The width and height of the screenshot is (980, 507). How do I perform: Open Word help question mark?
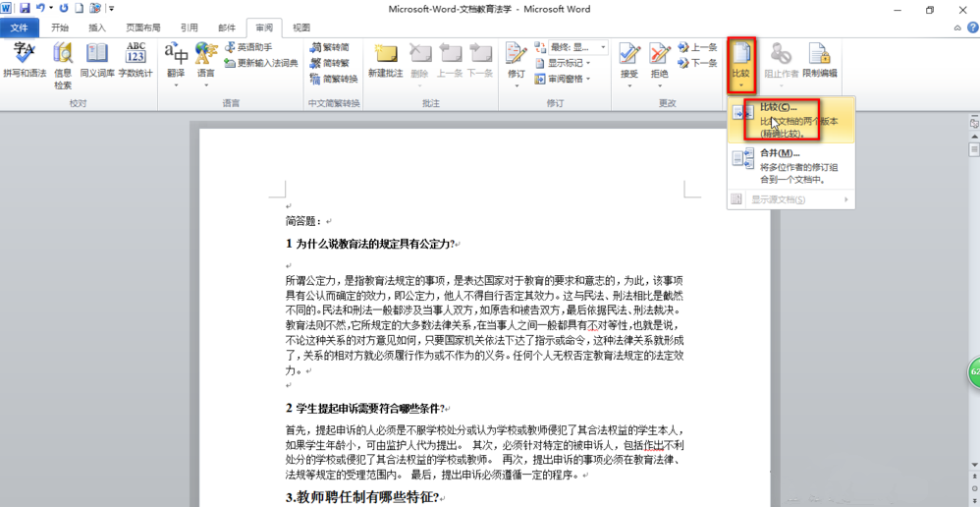pyautogui.click(x=972, y=28)
